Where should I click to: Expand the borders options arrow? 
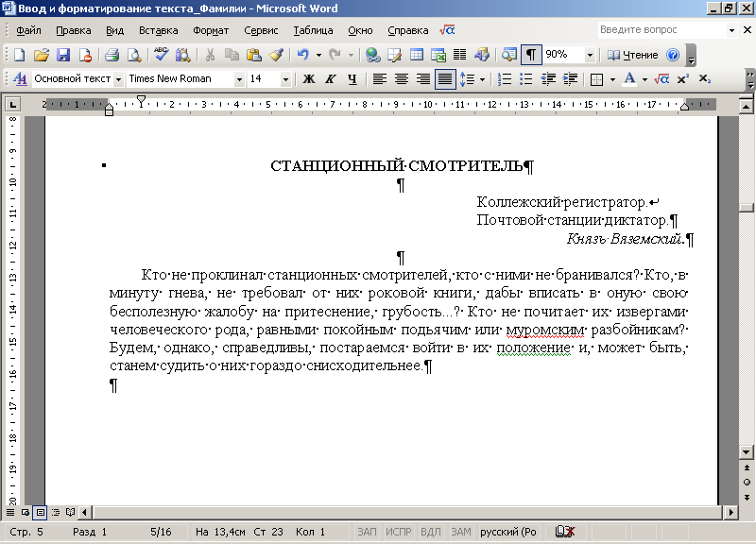pos(612,79)
